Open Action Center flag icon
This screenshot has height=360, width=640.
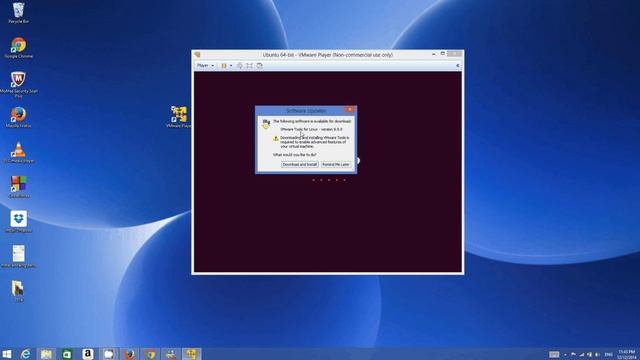point(573,354)
